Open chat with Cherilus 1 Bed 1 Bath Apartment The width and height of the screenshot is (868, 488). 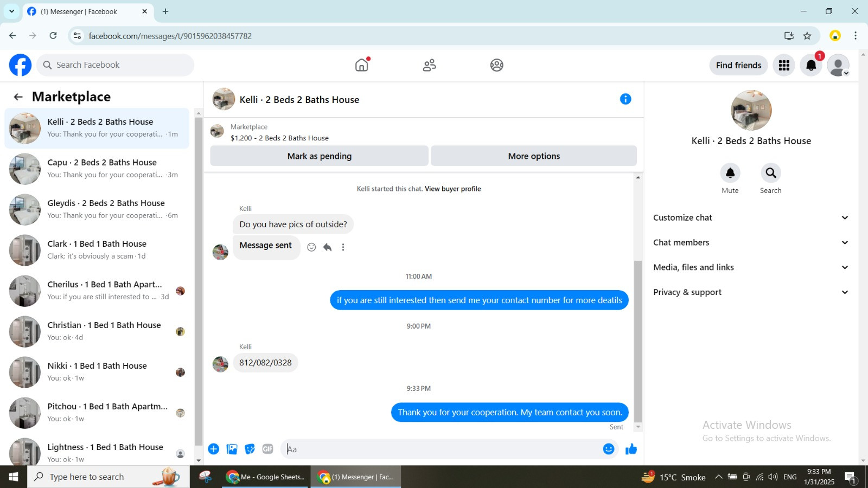point(97,291)
